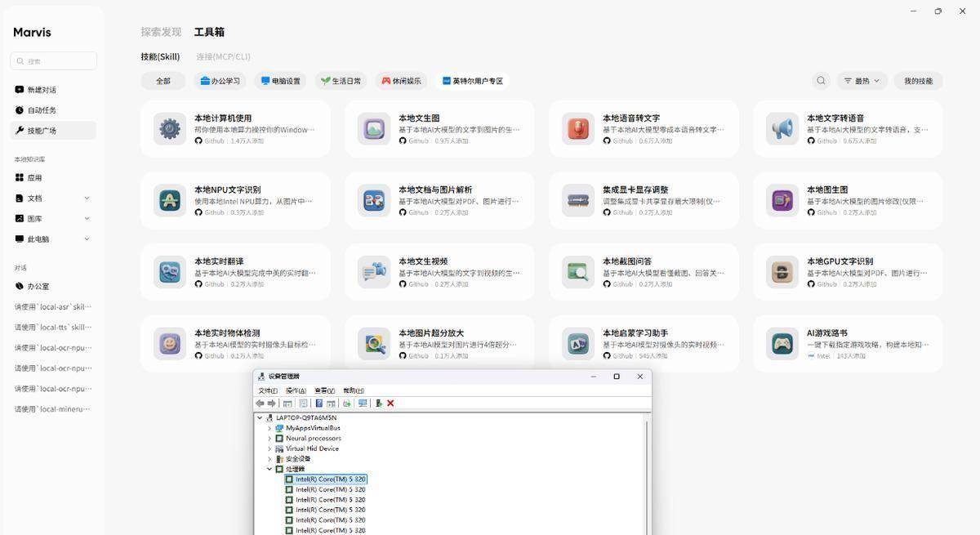Switch to the 工具箱 tab
Image resolution: width=980 pixels, height=535 pixels.
tap(209, 32)
